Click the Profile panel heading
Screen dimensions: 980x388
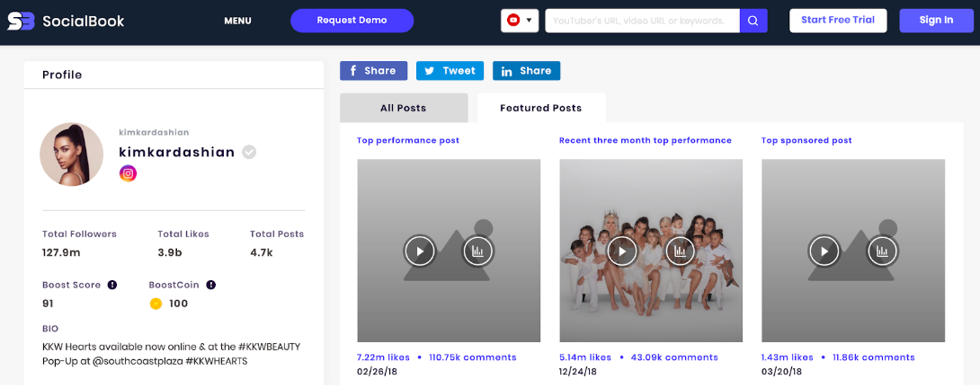(x=62, y=75)
